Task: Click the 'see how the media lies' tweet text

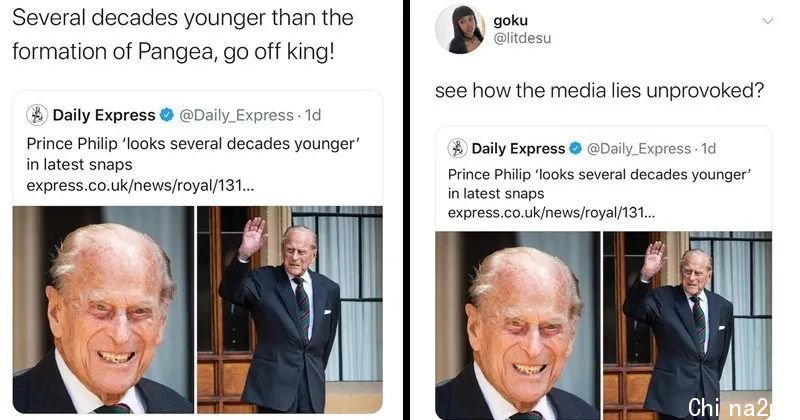Action: click(x=599, y=90)
